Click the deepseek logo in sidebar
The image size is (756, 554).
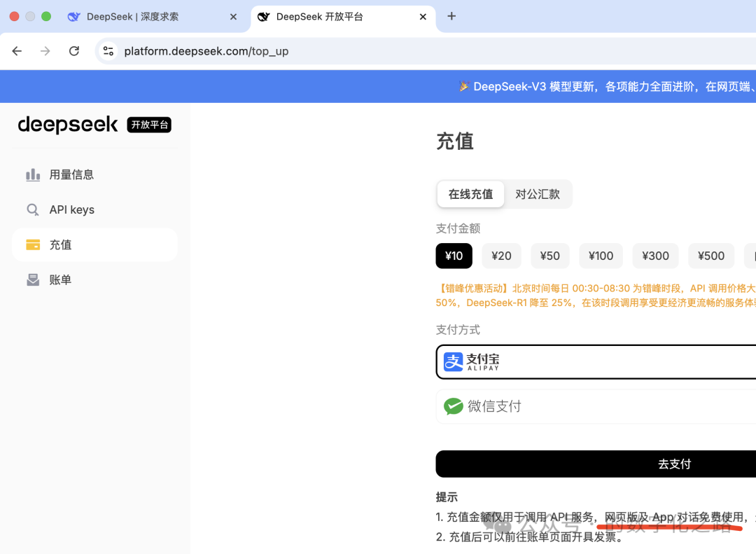[x=67, y=125]
